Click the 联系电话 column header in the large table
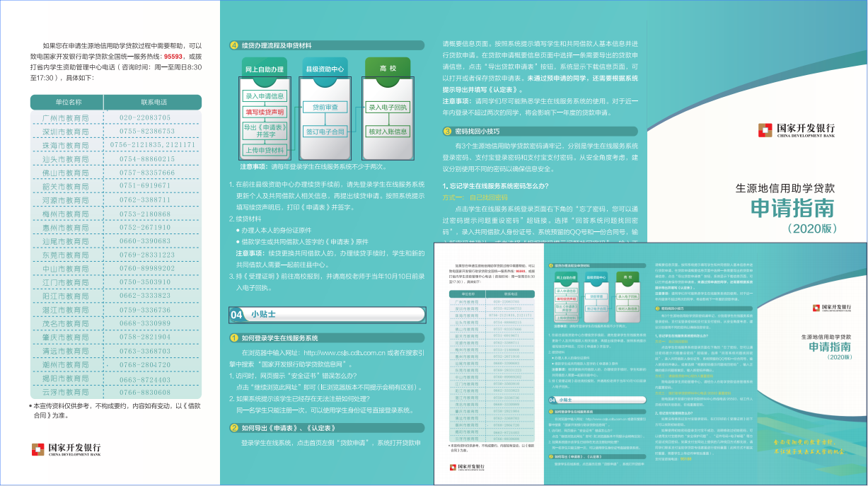The image size is (868, 486). tap(153, 102)
